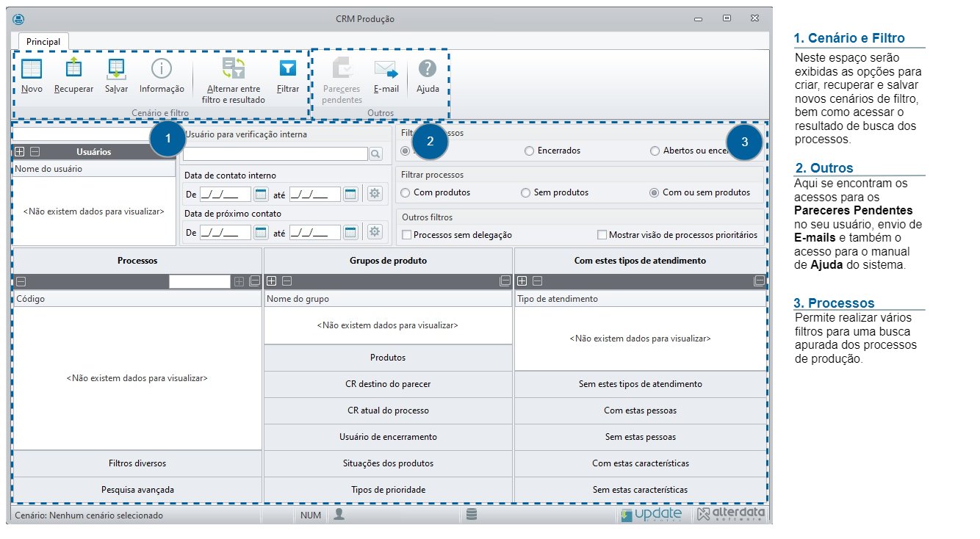Click the Processos code search field

[x=200, y=281]
